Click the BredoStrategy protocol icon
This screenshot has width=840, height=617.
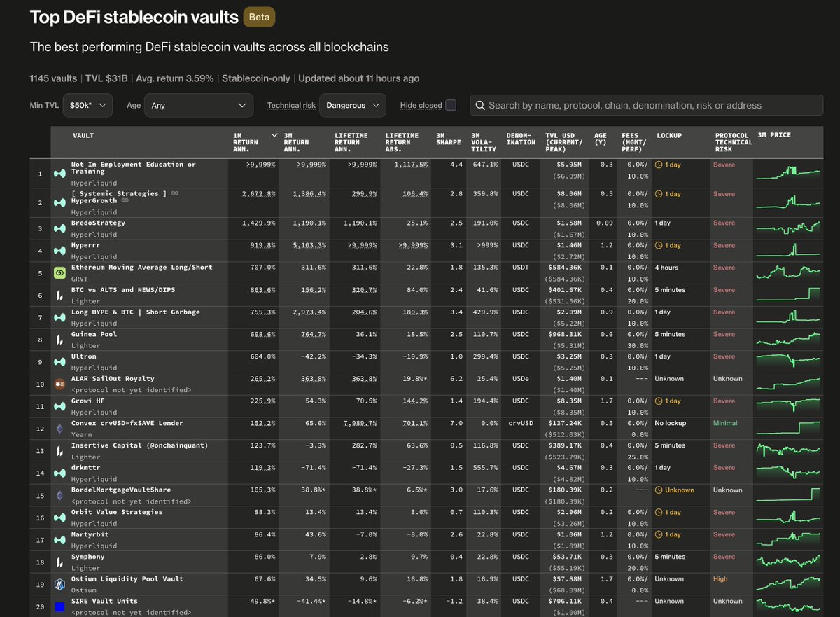pos(60,228)
